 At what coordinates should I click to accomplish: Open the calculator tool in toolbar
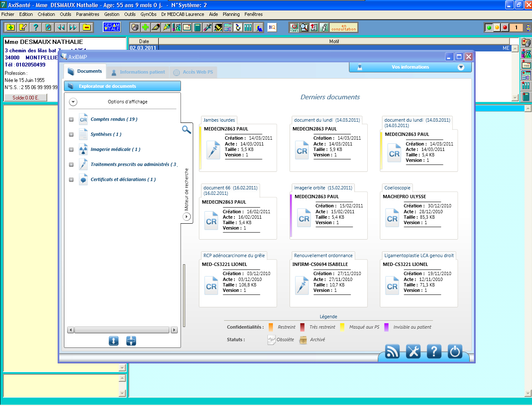(x=197, y=28)
